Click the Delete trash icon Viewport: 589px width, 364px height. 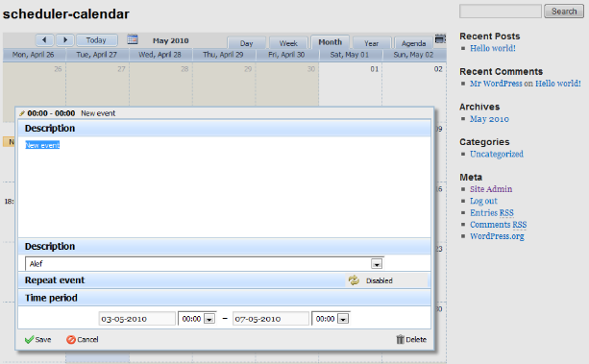coord(400,339)
